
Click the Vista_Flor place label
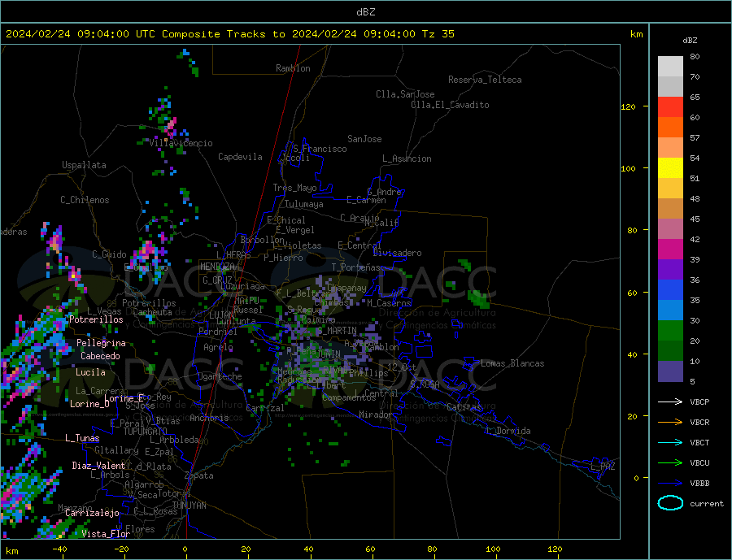[x=106, y=534]
